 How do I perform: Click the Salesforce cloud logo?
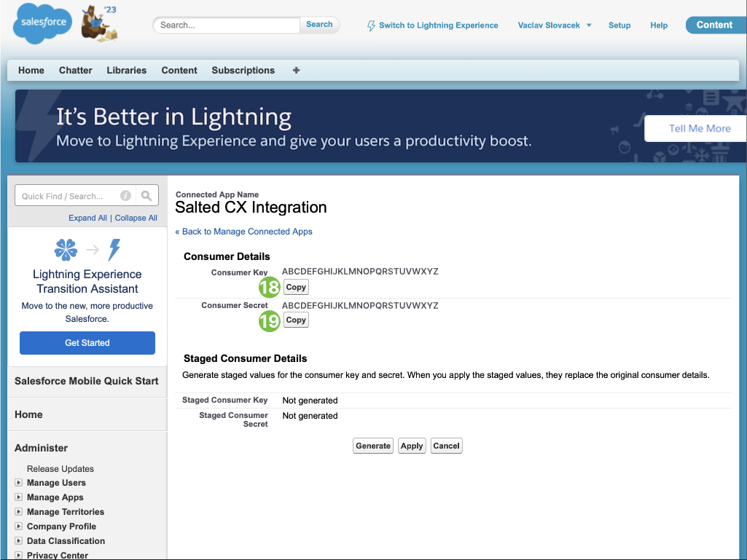coord(42,23)
